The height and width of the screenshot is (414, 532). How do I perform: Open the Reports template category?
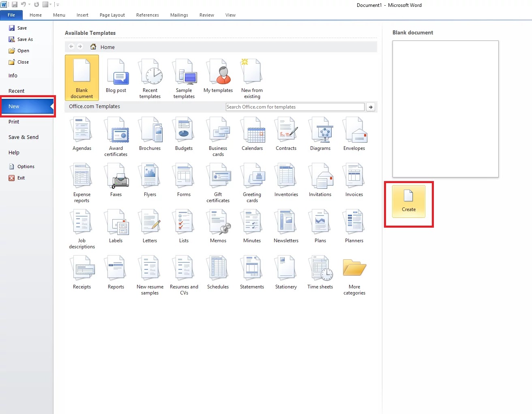[116, 273]
